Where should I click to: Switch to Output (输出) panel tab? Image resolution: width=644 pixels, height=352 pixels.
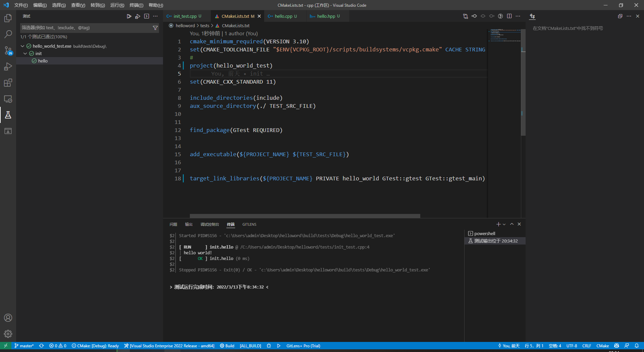coord(189,224)
